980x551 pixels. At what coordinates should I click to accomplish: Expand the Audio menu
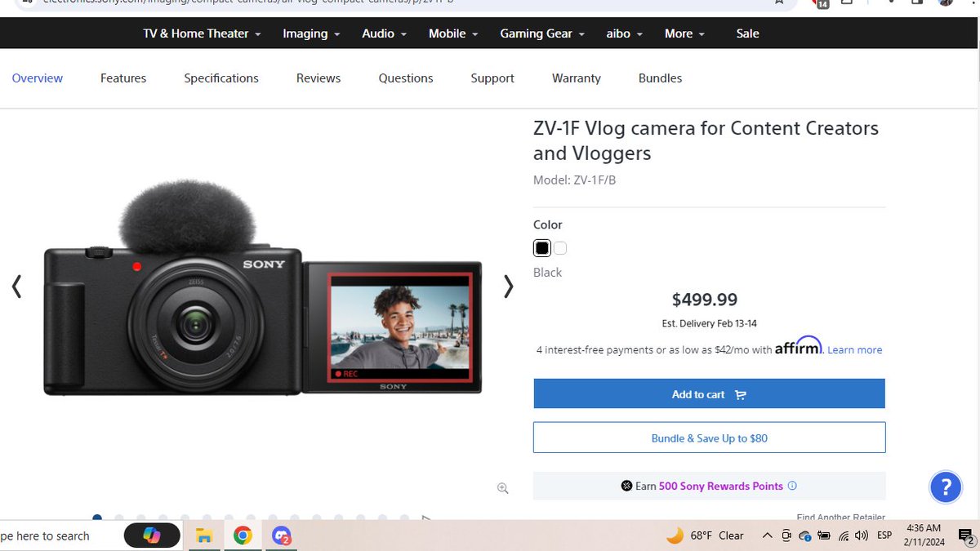click(384, 33)
